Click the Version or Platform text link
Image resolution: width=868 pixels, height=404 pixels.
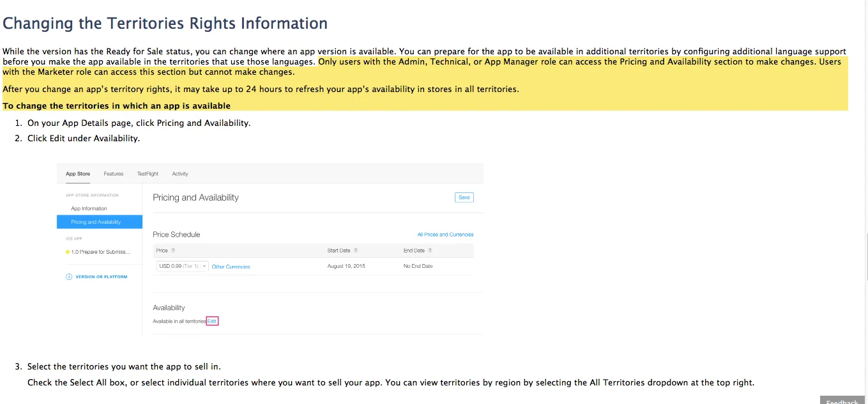click(x=102, y=277)
